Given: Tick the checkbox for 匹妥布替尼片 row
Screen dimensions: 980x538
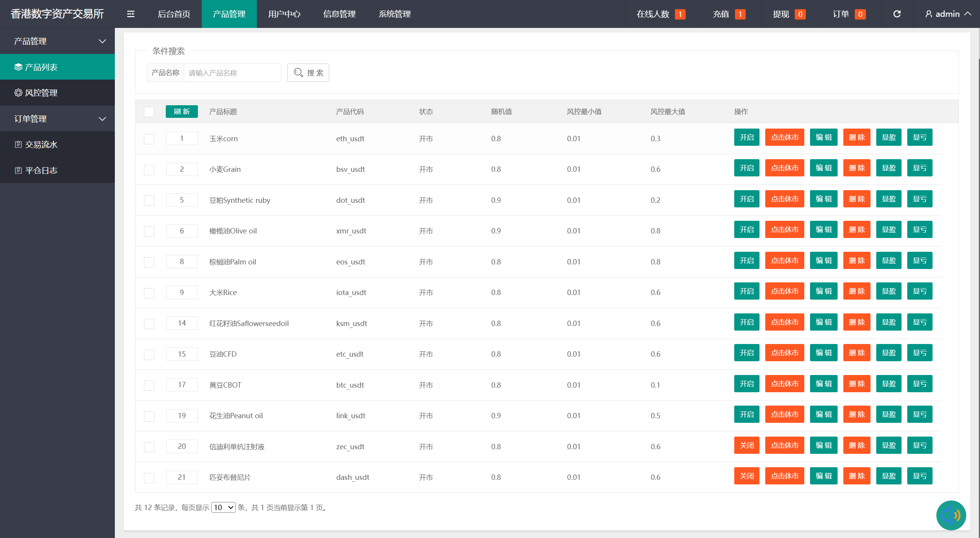Looking at the screenshot, I should pos(149,478).
